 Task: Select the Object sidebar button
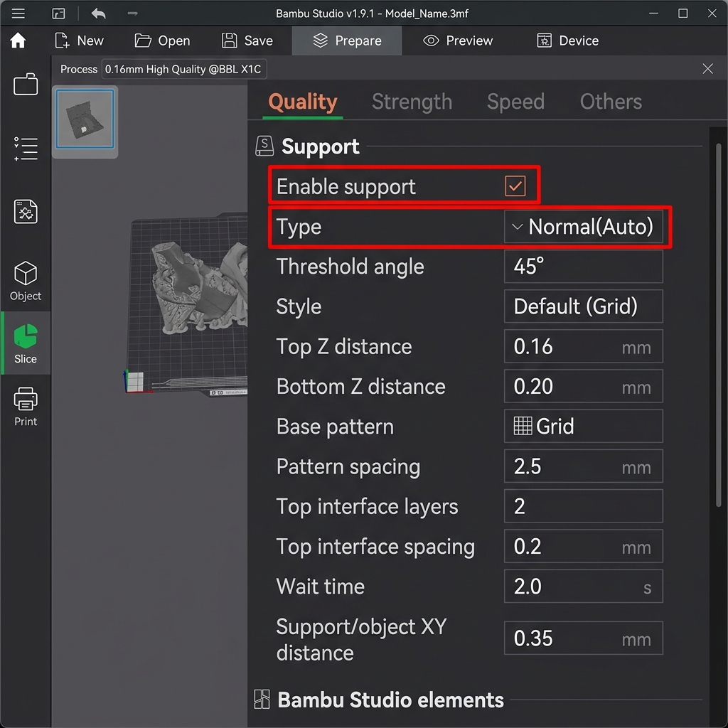pyautogui.click(x=26, y=281)
